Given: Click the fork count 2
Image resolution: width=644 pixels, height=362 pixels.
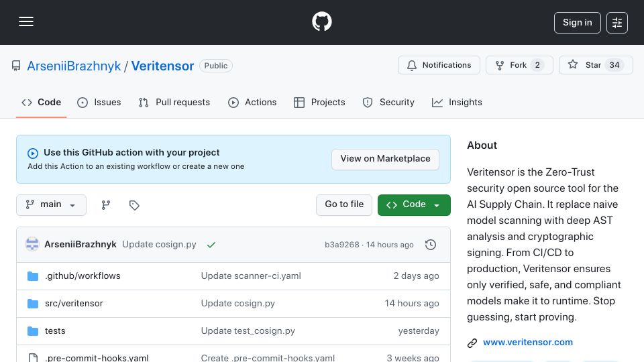Looking at the screenshot, I should click(x=537, y=65).
